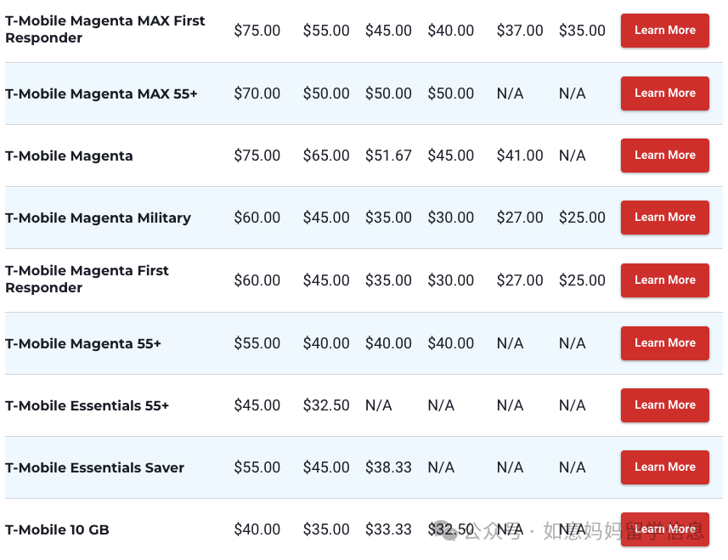
Task: Select the T-Mobile Magenta MAX 55+ plan name
Action: [x=101, y=93]
